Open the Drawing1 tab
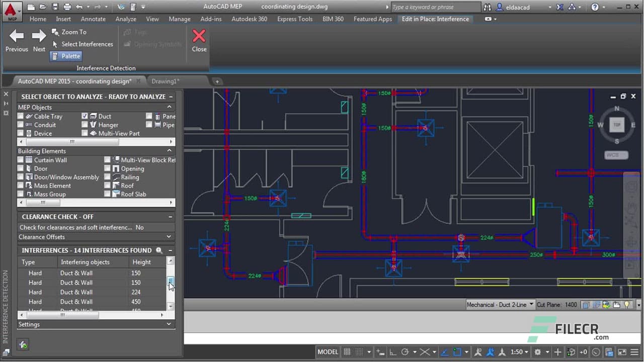Viewport: 644px width, 362px height. (x=165, y=80)
